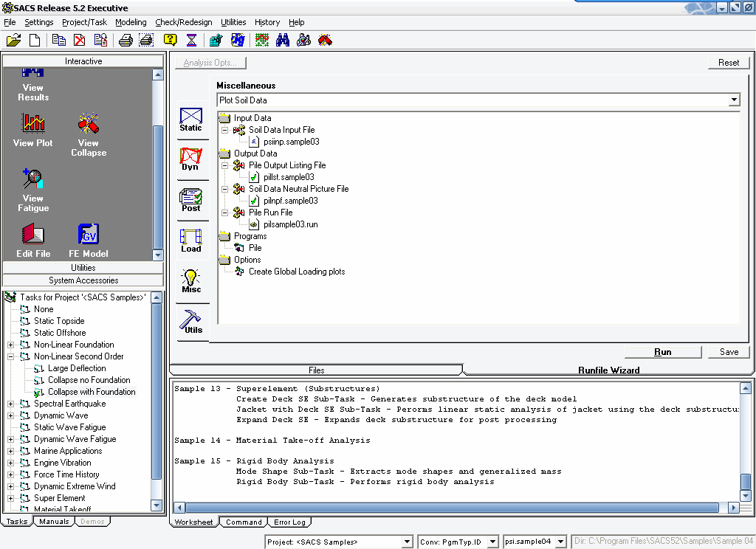Open Edit File in Interactive panel

click(32, 240)
